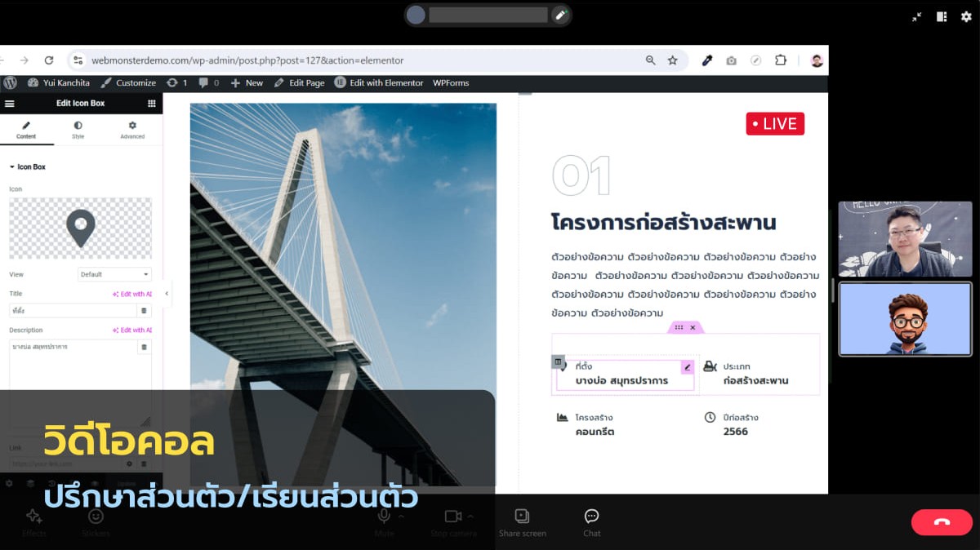The image size is (980, 550).
Task: Open the View dropdown set to Default
Action: [114, 275]
